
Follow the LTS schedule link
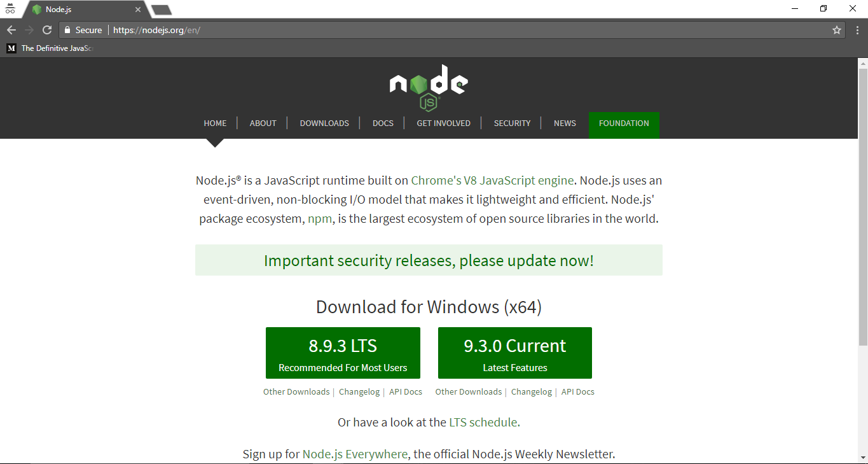tap(483, 422)
